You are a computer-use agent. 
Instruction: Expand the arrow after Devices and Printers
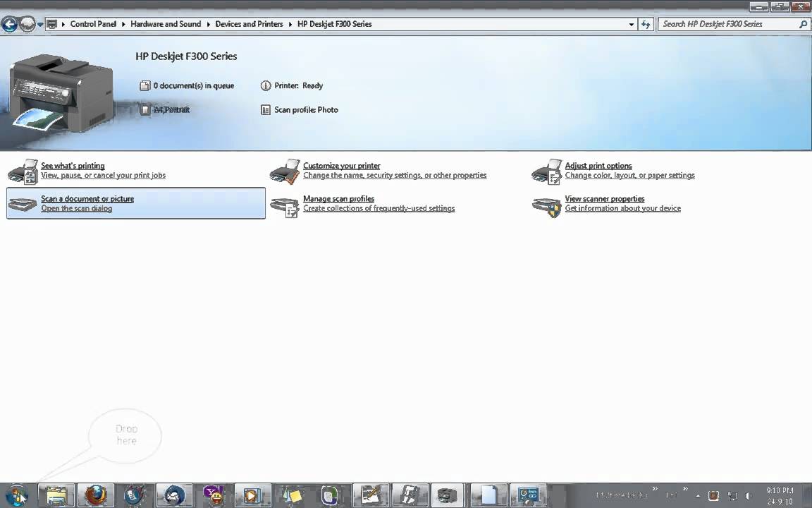[x=290, y=25]
